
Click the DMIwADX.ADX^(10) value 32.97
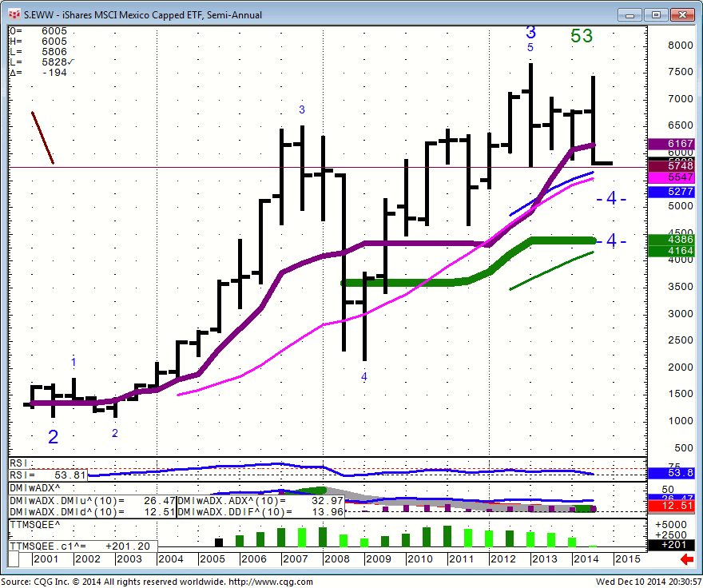coord(328,501)
